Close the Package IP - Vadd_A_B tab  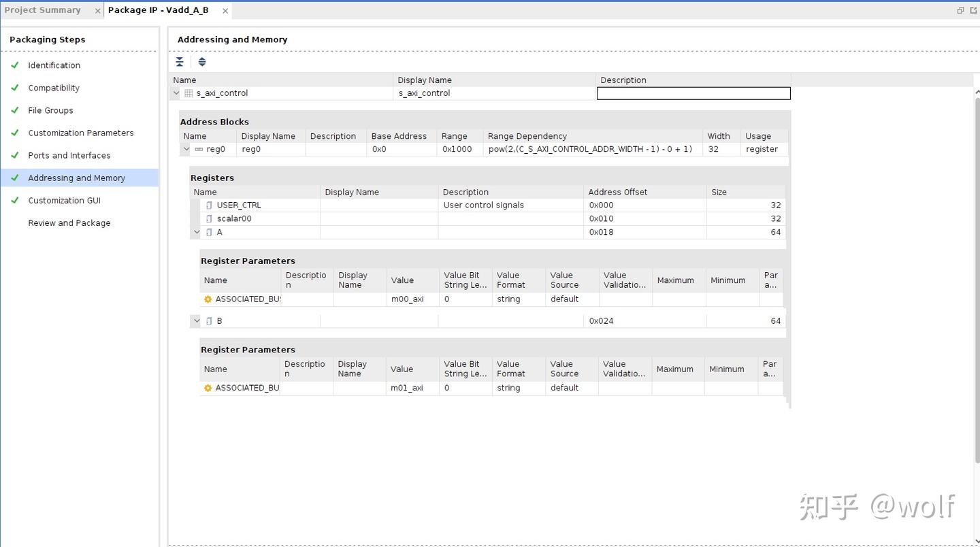pyautogui.click(x=225, y=11)
